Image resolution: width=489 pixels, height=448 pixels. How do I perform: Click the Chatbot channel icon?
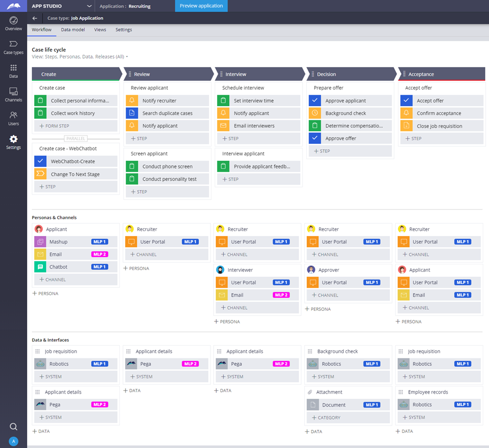40,266
